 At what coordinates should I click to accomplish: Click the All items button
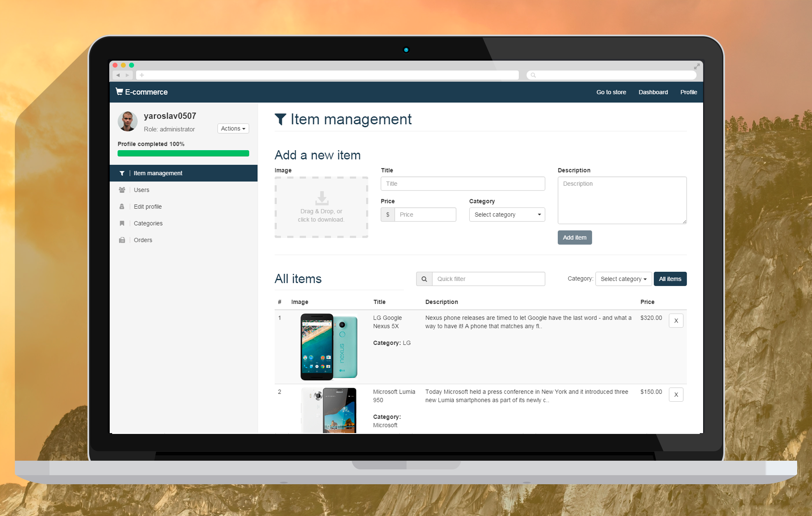670,279
